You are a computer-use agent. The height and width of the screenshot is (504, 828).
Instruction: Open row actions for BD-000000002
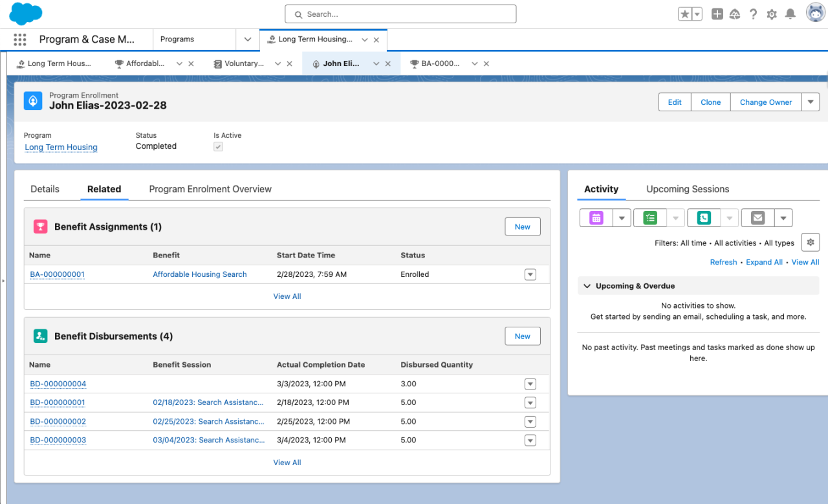click(530, 422)
